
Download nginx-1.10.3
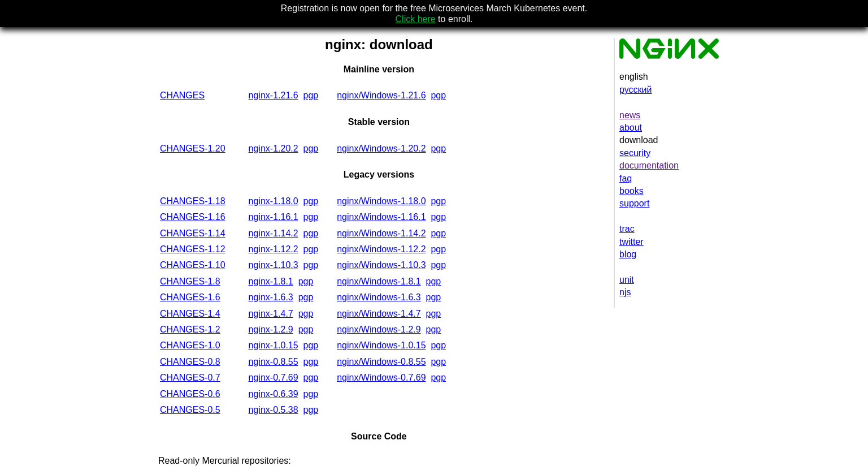(273, 265)
